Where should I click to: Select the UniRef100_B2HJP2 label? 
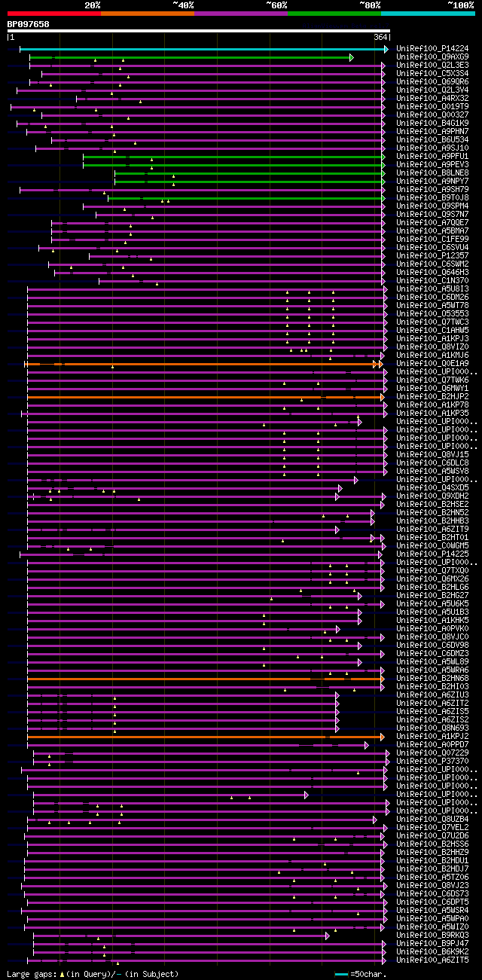point(432,397)
